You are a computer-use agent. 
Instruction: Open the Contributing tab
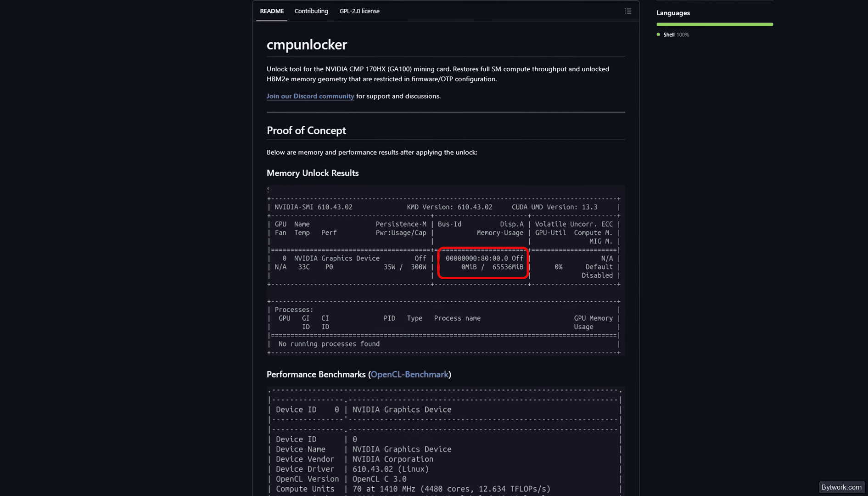(x=311, y=11)
